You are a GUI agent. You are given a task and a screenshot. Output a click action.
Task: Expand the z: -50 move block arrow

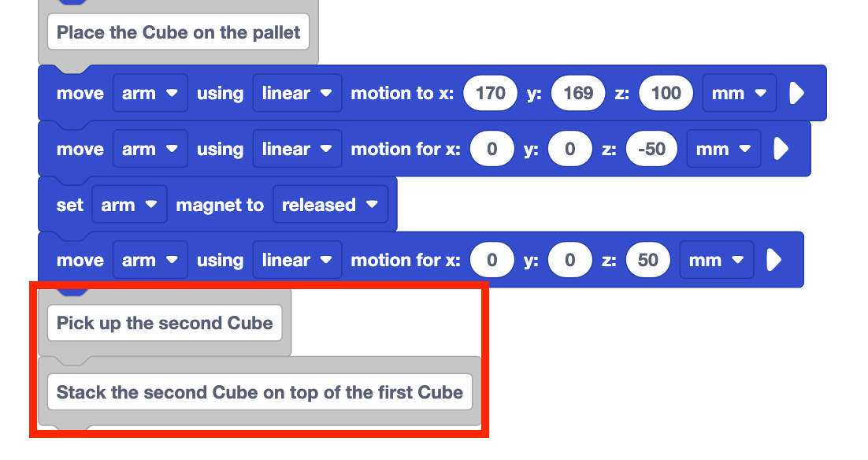coord(781,149)
